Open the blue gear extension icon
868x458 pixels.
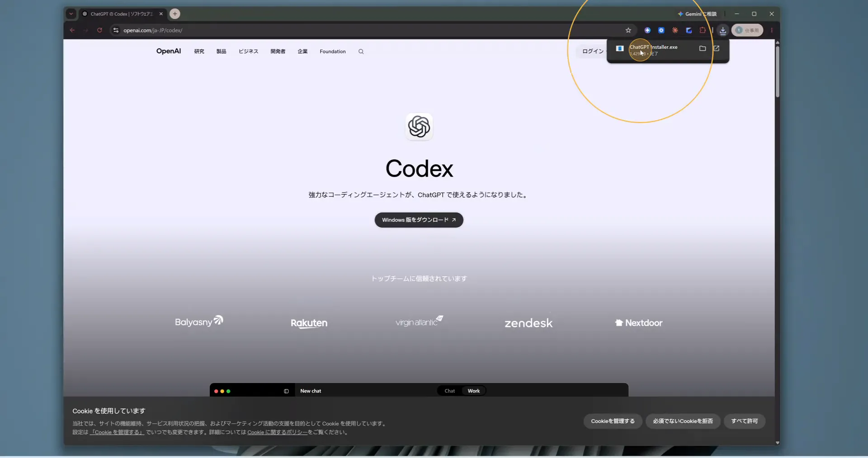coord(661,30)
